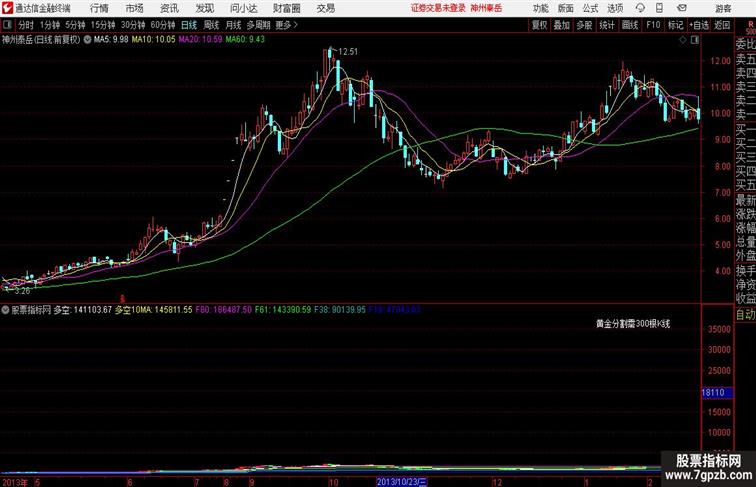
Task: Expand the 股票指标网 indicator dropdown arrow
Action: tap(5, 310)
